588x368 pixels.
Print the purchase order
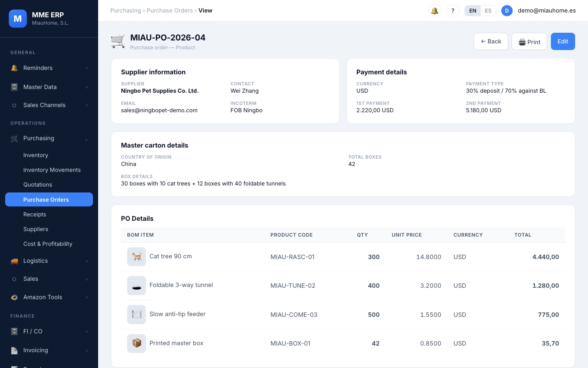coord(529,42)
